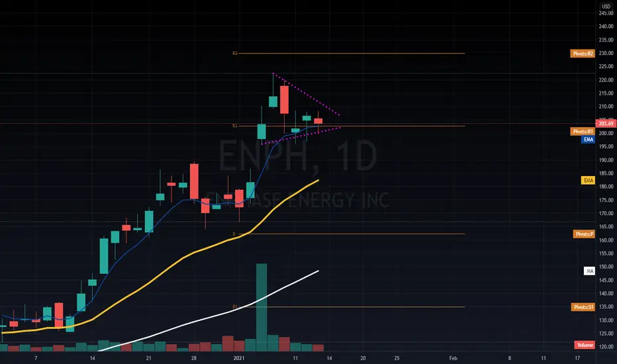Open the USD currency selector
Image resolution: width=617 pixels, height=364 pixels.
tap(606, 7)
